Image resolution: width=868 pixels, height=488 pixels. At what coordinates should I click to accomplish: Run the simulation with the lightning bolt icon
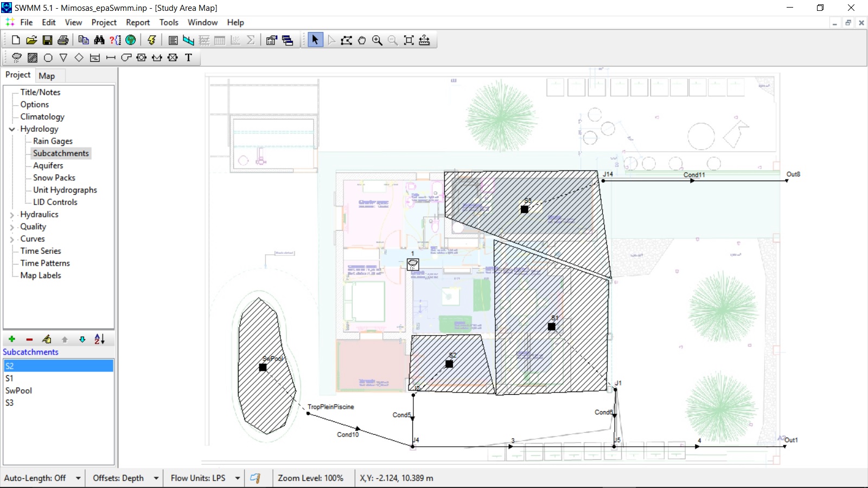click(x=152, y=40)
